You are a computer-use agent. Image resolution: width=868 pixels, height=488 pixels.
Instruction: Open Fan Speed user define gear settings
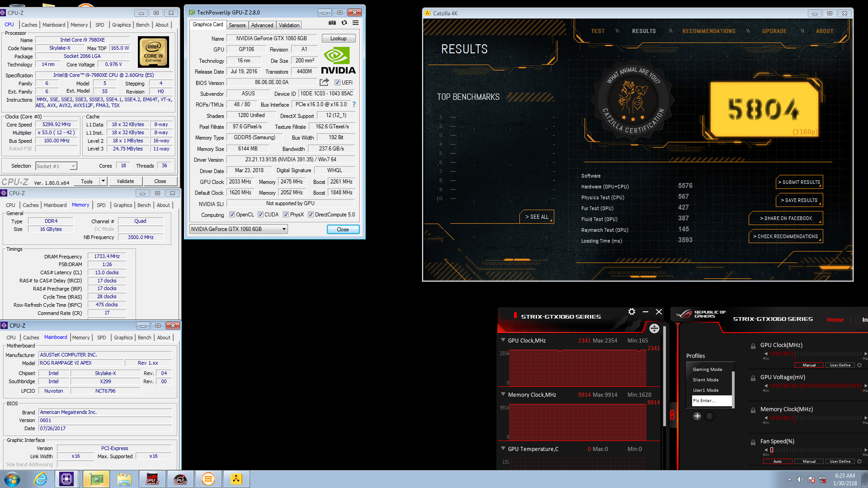point(859,461)
